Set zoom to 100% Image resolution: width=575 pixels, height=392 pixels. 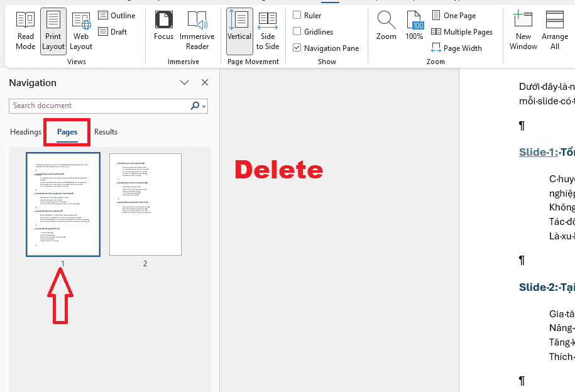pyautogui.click(x=414, y=26)
